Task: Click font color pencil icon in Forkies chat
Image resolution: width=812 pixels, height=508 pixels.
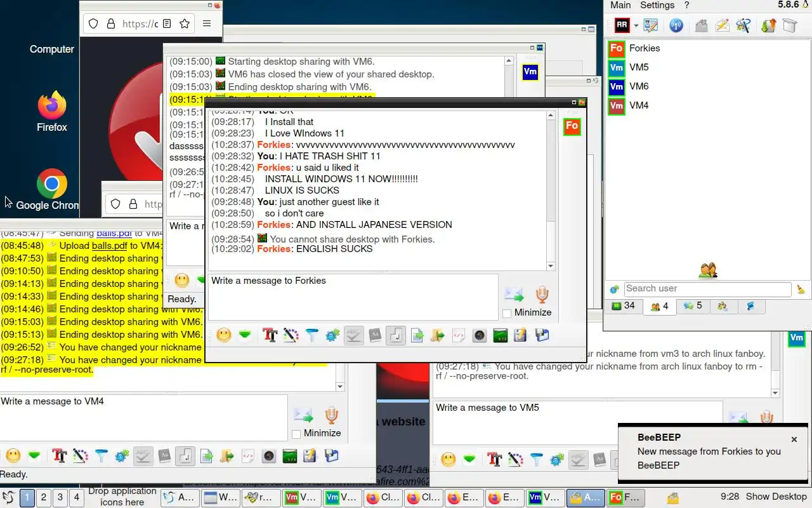Action: click(291, 335)
